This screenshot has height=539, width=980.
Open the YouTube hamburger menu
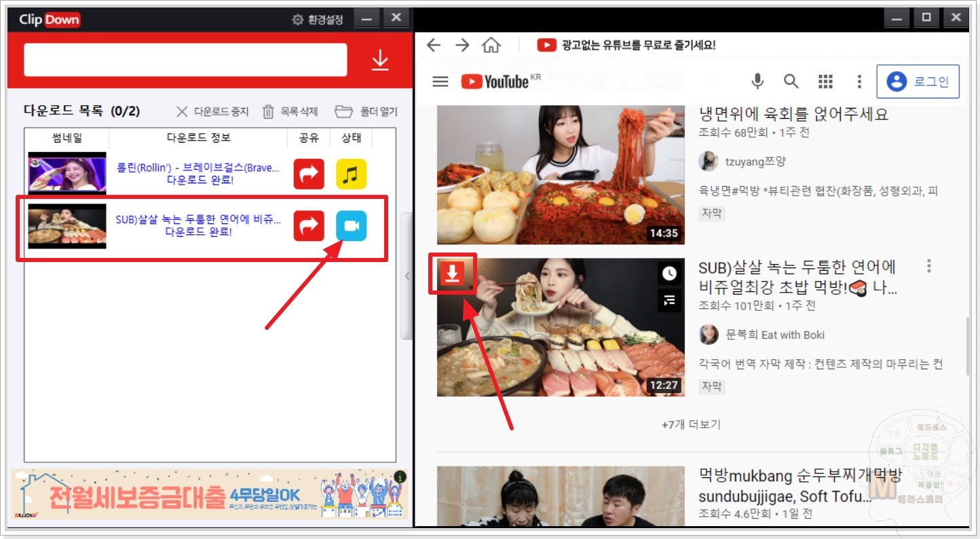click(x=440, y=81)
